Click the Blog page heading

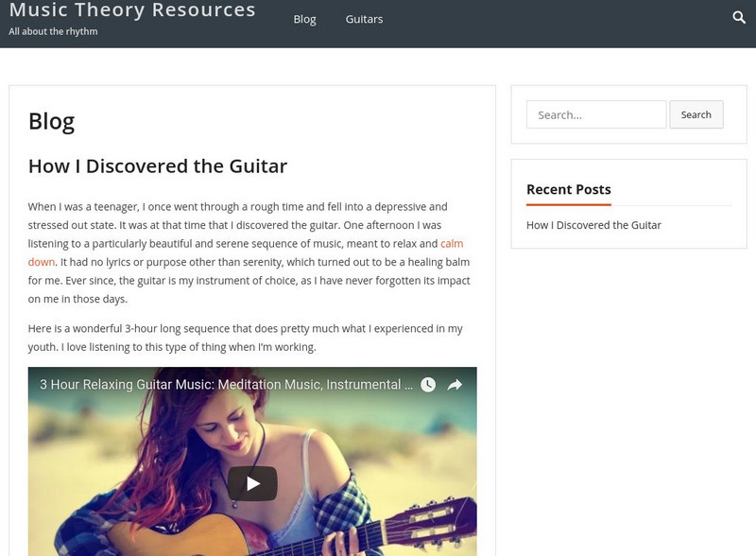pyautogui.click(x=52, y=122)
